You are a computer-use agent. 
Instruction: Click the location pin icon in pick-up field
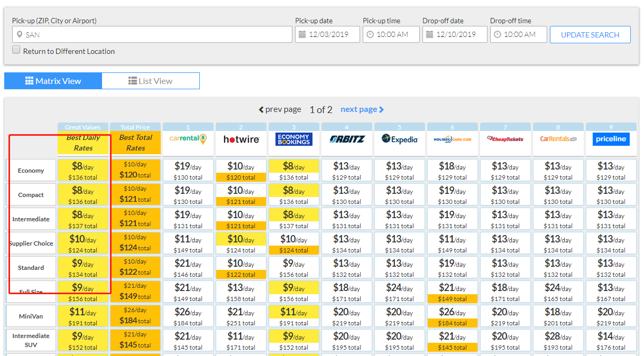point(20,35)
